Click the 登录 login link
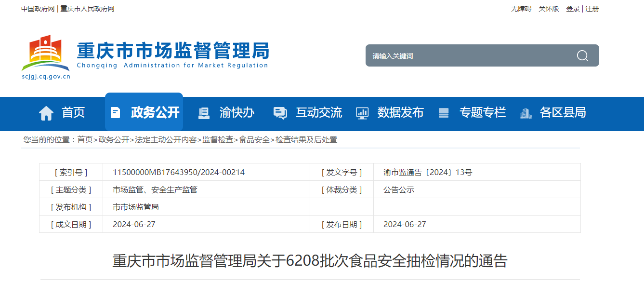The height and width of the screenshot is (284, 644). (573, 9)
